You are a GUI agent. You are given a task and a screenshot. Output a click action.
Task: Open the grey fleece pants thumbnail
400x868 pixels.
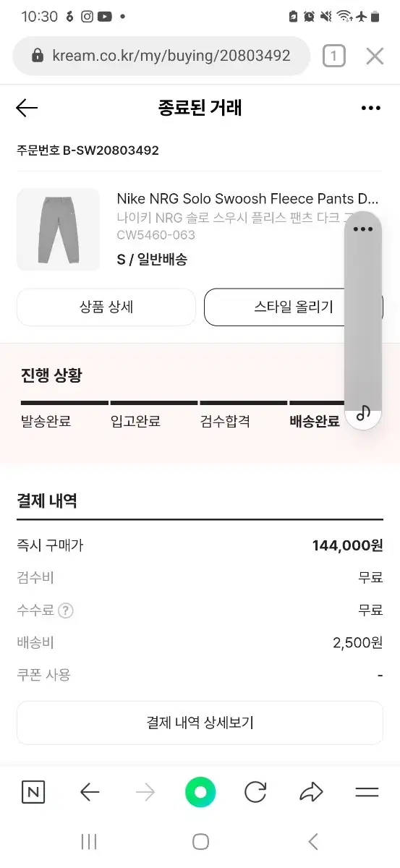[x=58, y=229]
